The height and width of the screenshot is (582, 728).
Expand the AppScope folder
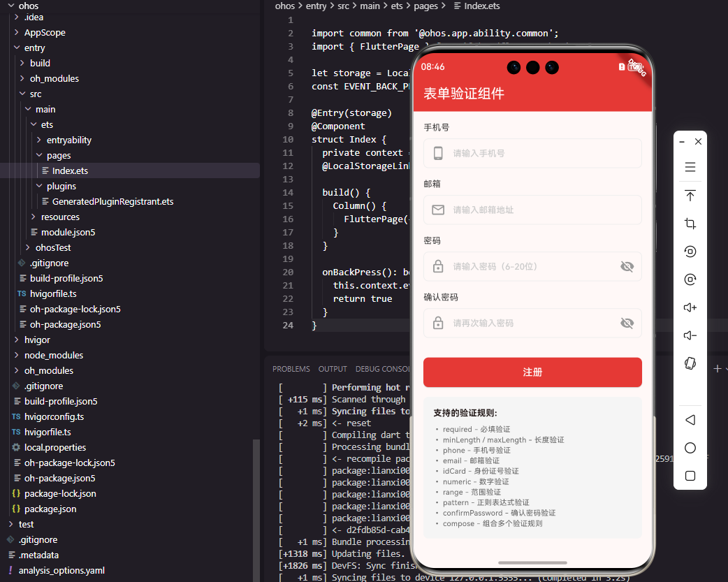tap(17, 33)
